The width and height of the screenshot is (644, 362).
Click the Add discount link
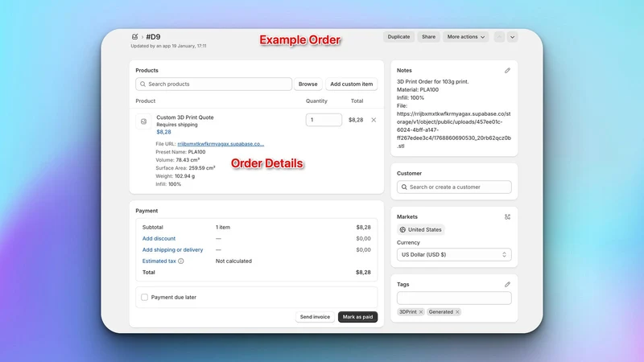click(159, 238)
